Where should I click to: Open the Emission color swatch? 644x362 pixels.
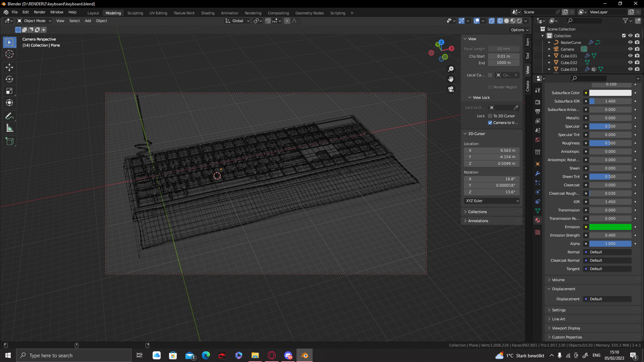tap(610, 227)
